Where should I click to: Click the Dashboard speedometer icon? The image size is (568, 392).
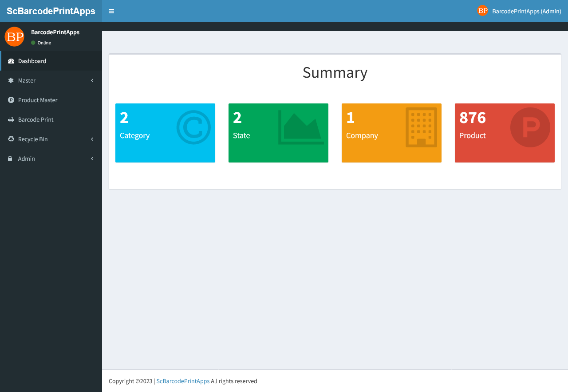pos(11,61)
